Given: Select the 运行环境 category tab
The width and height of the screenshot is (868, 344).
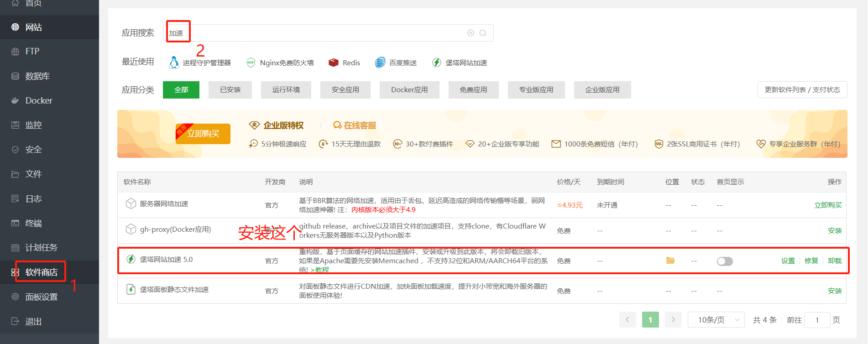Looking at the screenshot, I should coord(286,90).
